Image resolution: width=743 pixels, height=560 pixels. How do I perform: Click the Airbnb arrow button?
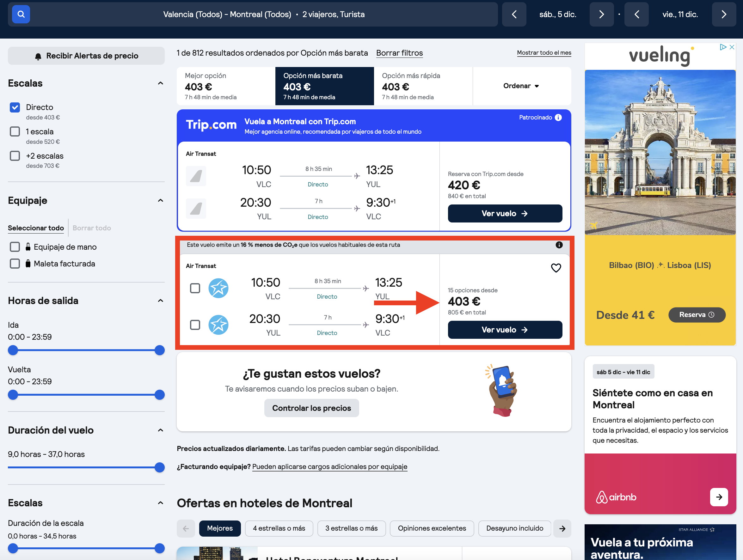pos(719,497)
